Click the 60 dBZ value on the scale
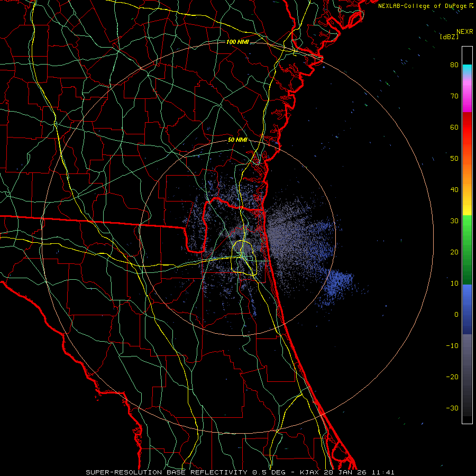The height and width of the screenshot is (476, 476). pos(454,127)
